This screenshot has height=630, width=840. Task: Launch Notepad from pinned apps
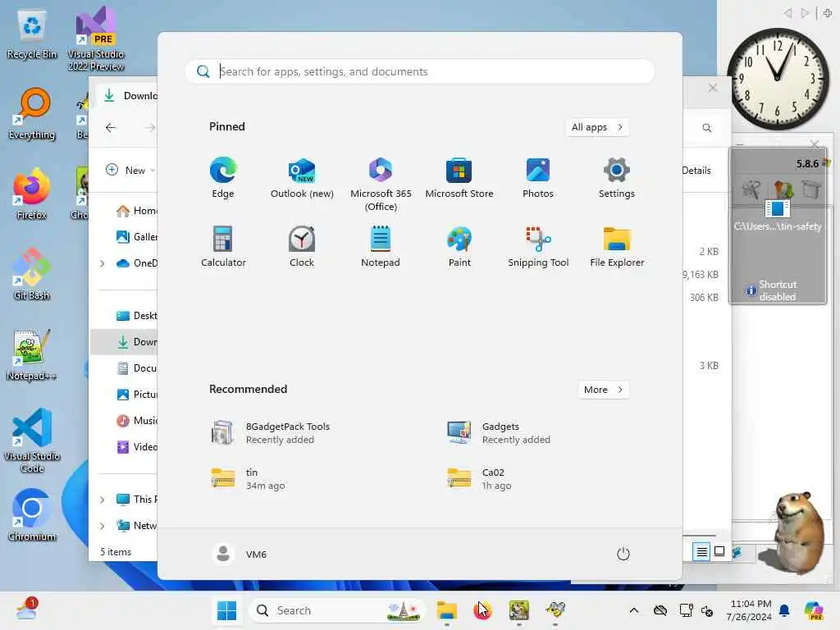[x=381, y=246]
